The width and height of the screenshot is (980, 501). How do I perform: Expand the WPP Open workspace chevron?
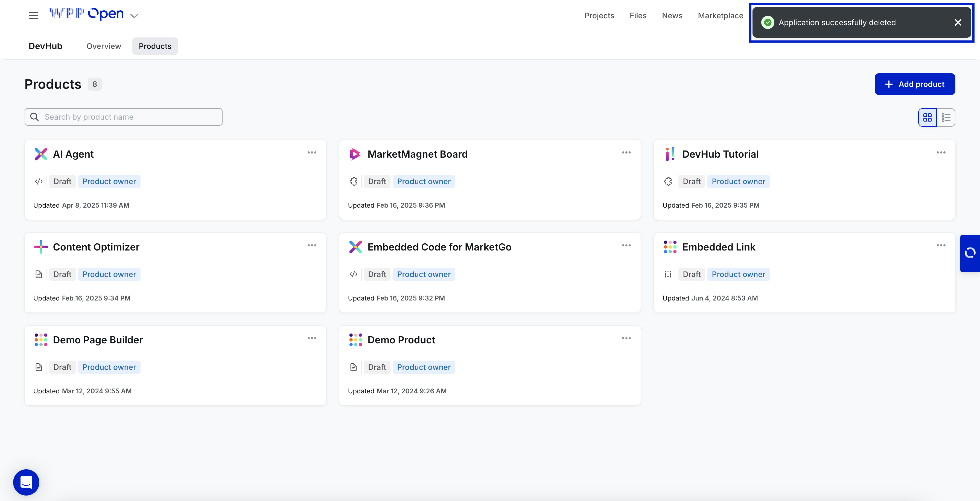coord(134,16)
